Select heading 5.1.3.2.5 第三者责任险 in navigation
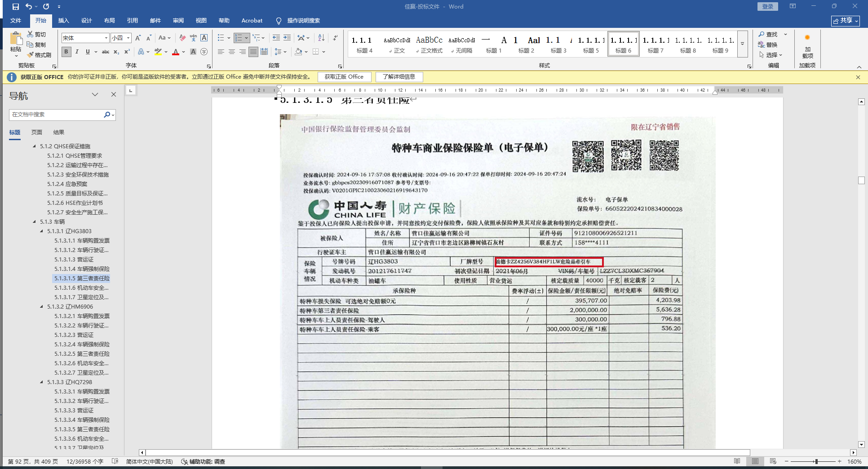This screenshot has height=469, width=868. [82, 354]
